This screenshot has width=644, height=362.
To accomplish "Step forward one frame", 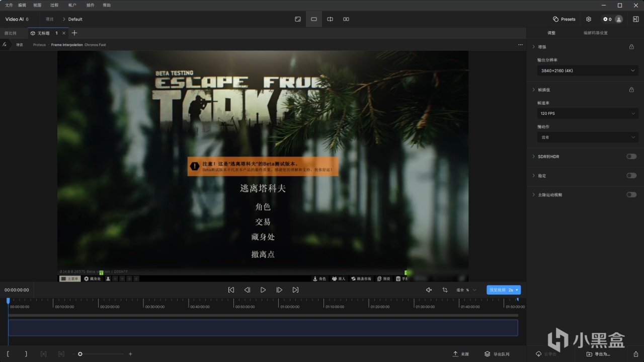I will (x=279, y=289).
